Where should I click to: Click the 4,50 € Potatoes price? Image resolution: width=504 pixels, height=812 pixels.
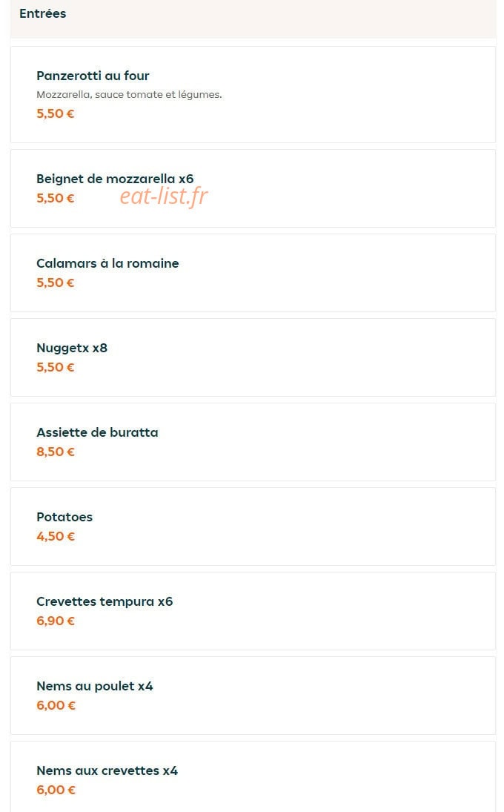point(56,536)
